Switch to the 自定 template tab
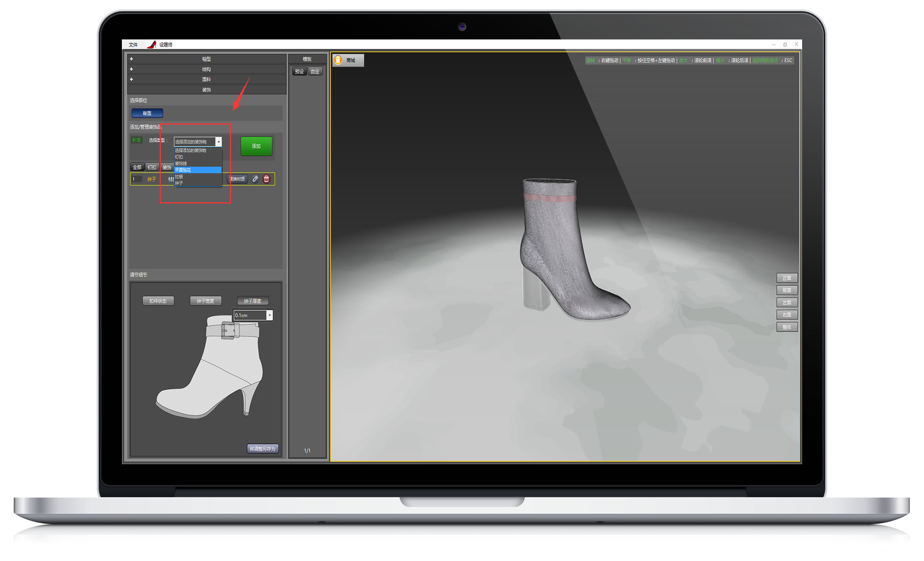924x561 pixels. click(x=315, y=72)
